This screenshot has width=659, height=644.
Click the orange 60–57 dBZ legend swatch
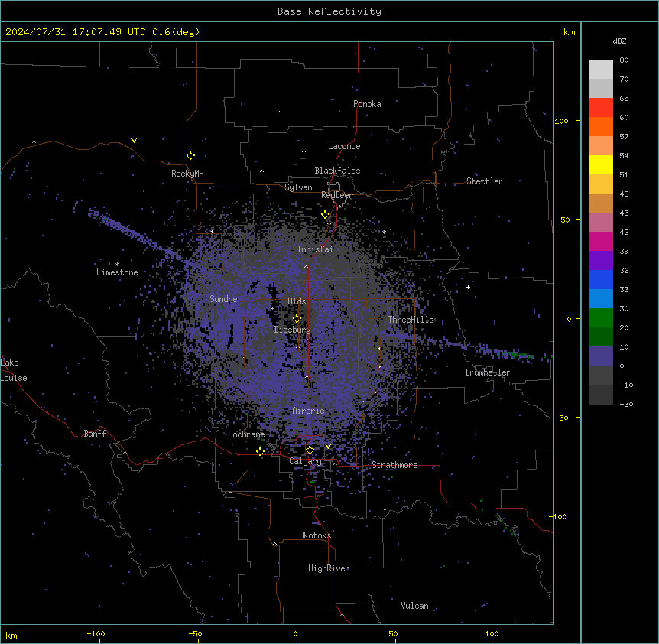point(601,126)
